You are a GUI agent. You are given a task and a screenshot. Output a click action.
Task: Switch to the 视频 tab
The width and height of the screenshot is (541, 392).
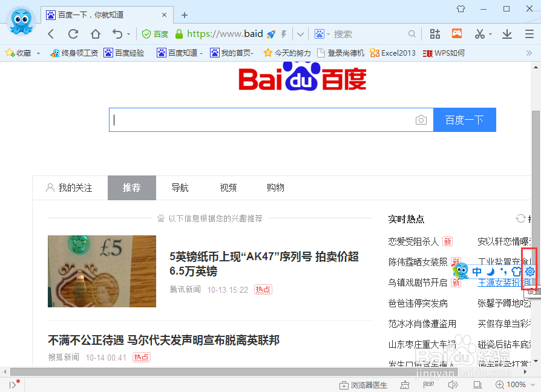(228, 188)
